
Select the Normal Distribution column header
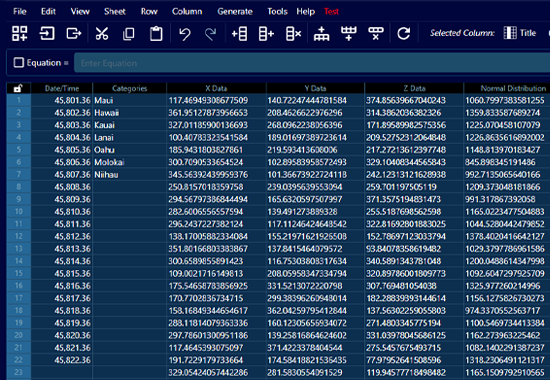pos(507,88)
